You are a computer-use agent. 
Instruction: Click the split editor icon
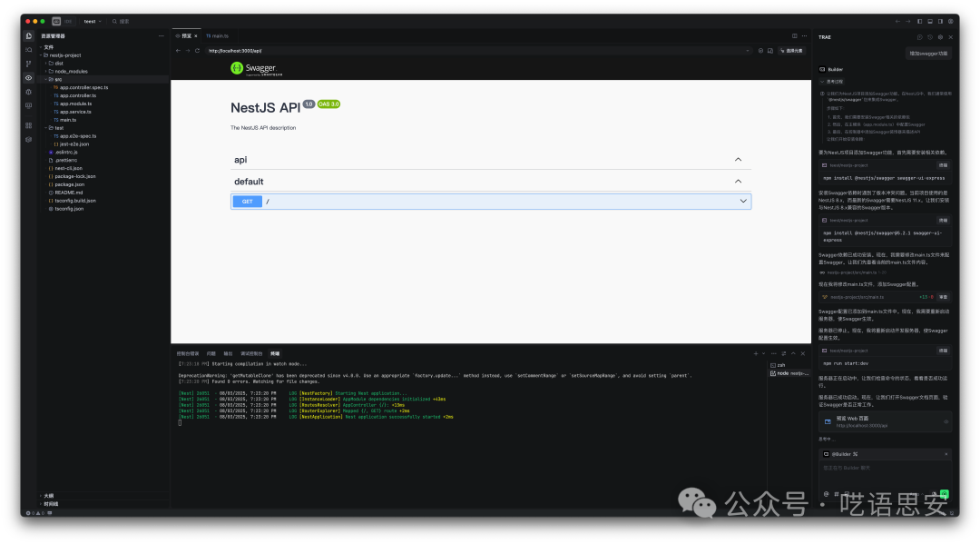pos(794,35)
